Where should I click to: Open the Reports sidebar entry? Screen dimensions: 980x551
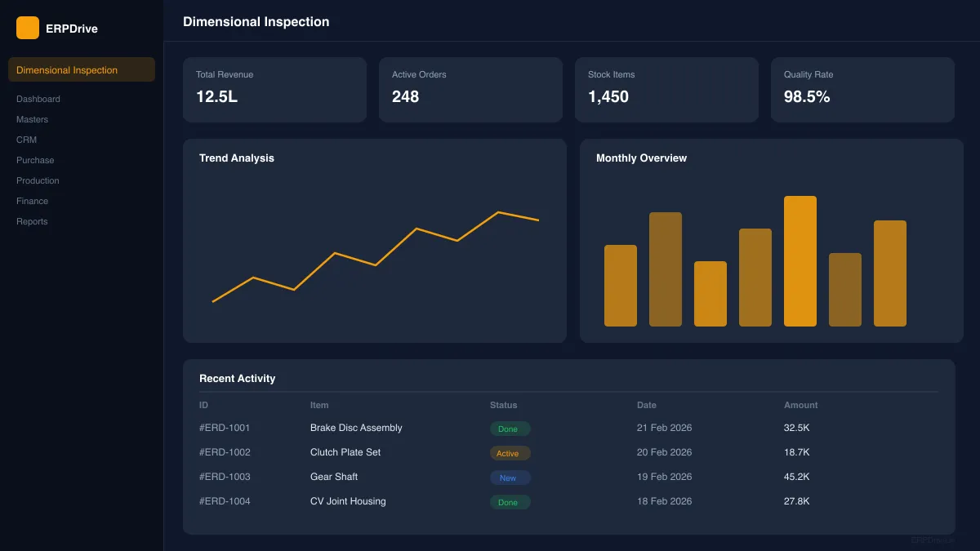pos(32,221)
